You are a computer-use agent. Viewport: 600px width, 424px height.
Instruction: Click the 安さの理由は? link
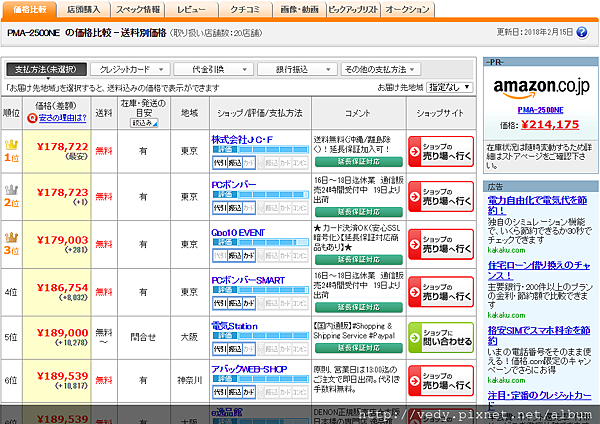63,117
